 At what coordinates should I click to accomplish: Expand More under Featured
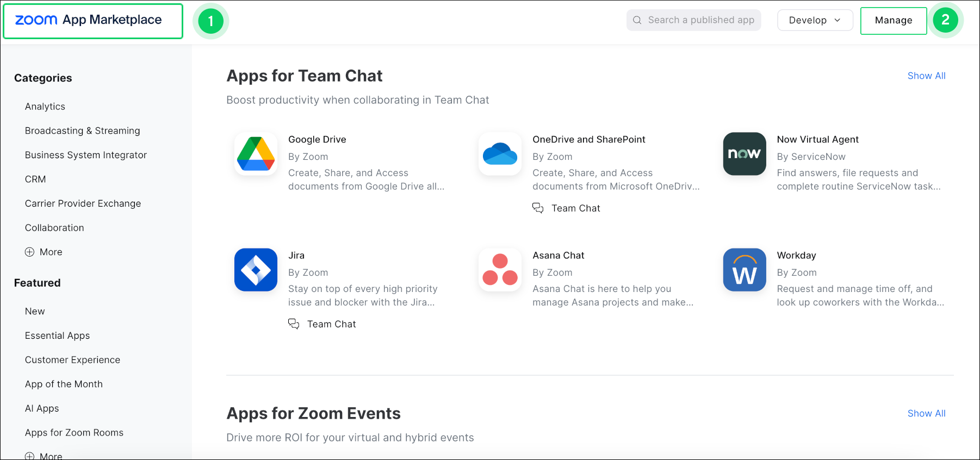[44, 456]
